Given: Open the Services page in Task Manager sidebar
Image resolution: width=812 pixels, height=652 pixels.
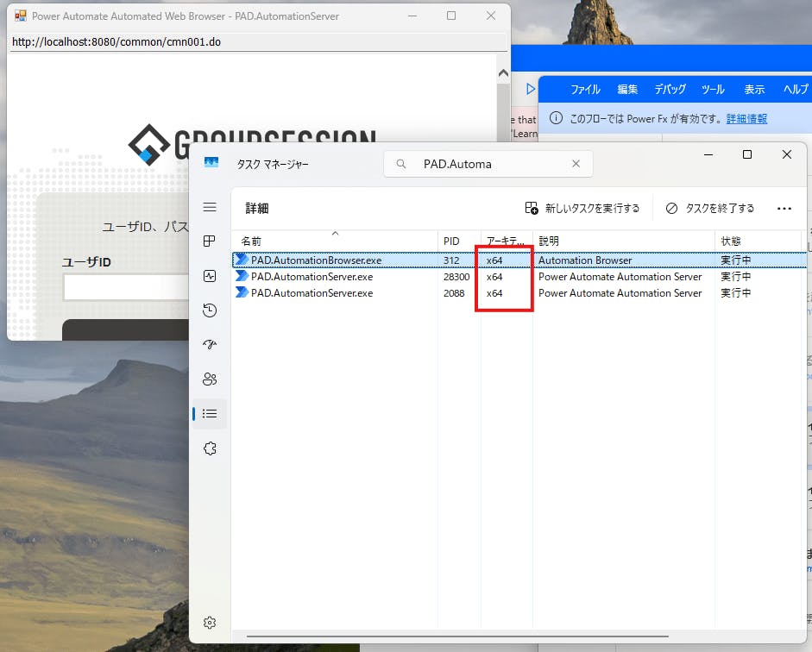Looking at the screenshot, I should pyautogui.click(x=210, y=448).
